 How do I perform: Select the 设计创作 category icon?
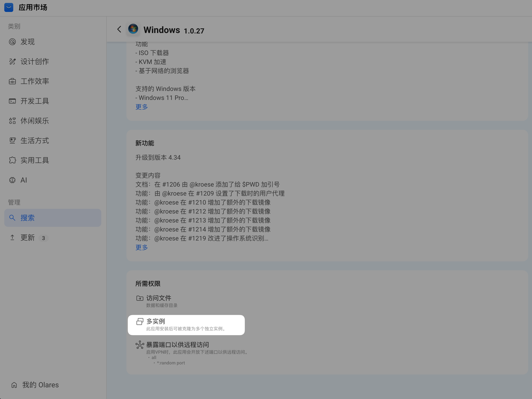[x=12, y=62]
